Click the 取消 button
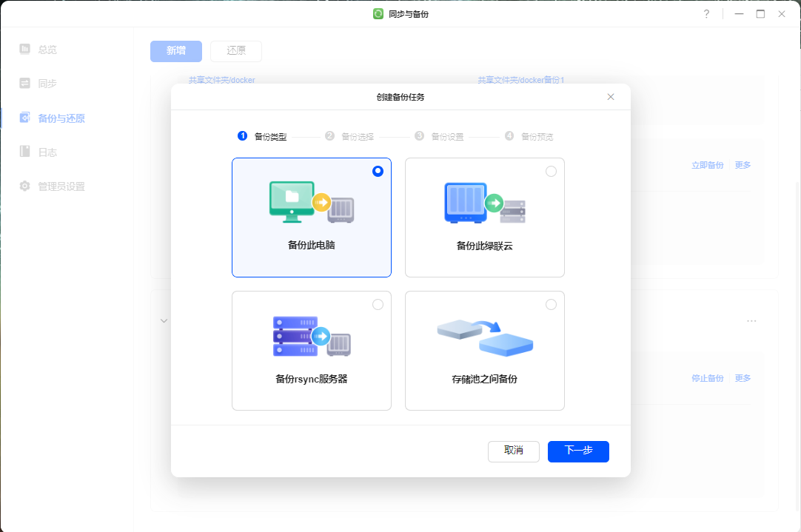 pos(513,451)
